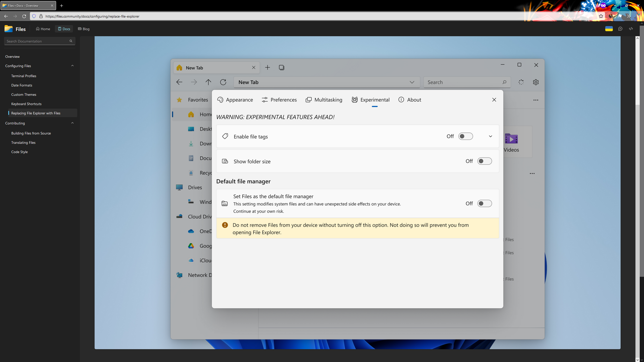Screen dimensions: 644x362
Task: Open the About settings tab
Action: click(410, 100)
